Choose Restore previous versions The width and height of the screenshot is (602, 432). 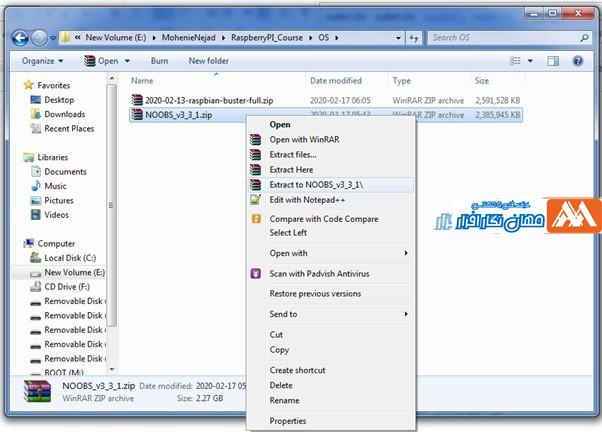(x=315, y=294)
